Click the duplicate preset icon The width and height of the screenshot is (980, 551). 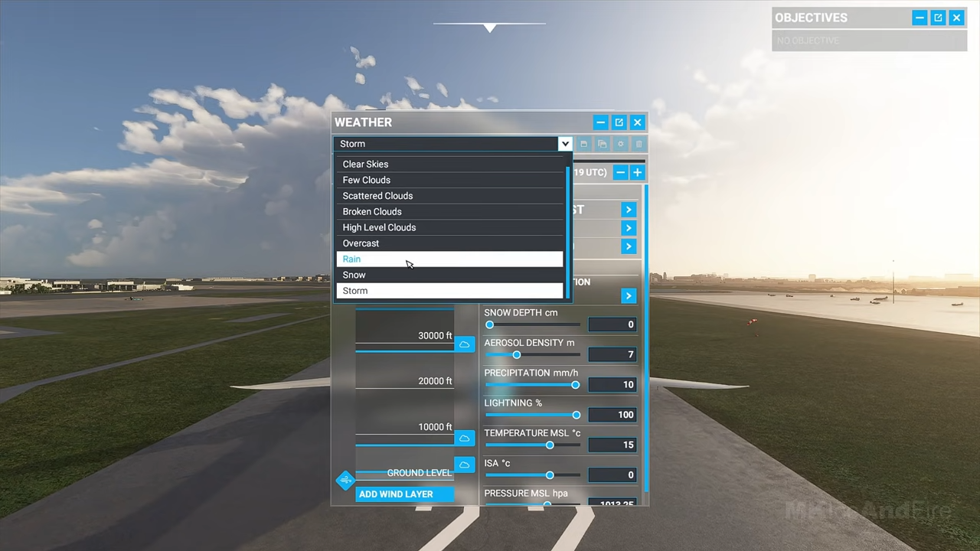click(602, 144)
